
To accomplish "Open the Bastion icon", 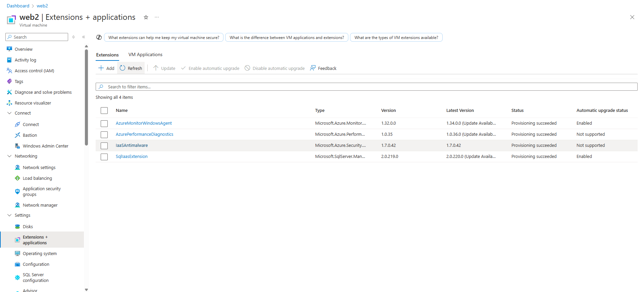I will click(17, 135).
